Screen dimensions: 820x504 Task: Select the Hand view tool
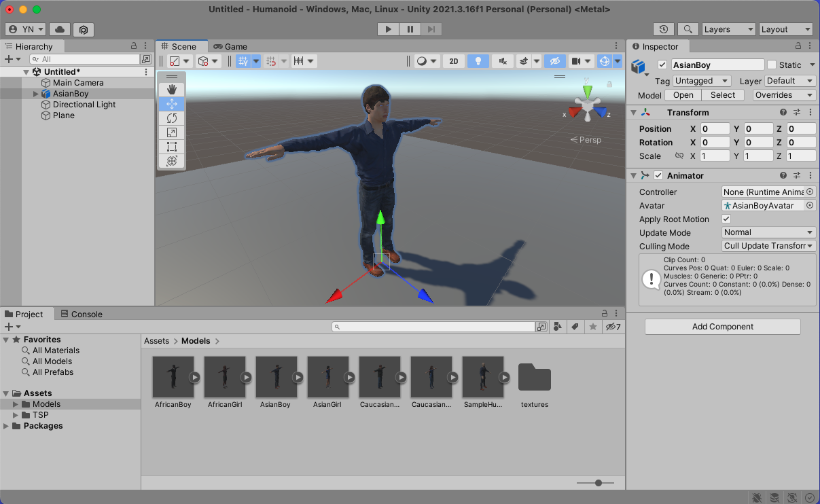(x=171, y=90)
